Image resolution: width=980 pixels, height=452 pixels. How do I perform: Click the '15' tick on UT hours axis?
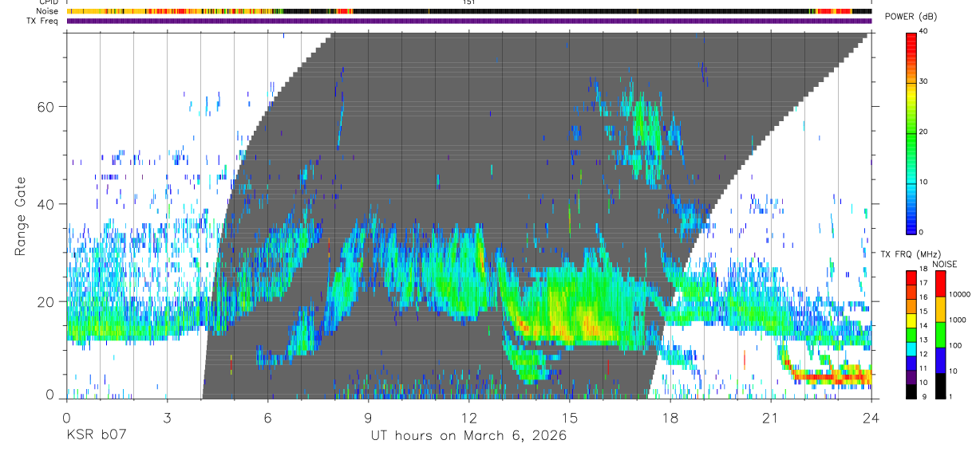569,417
